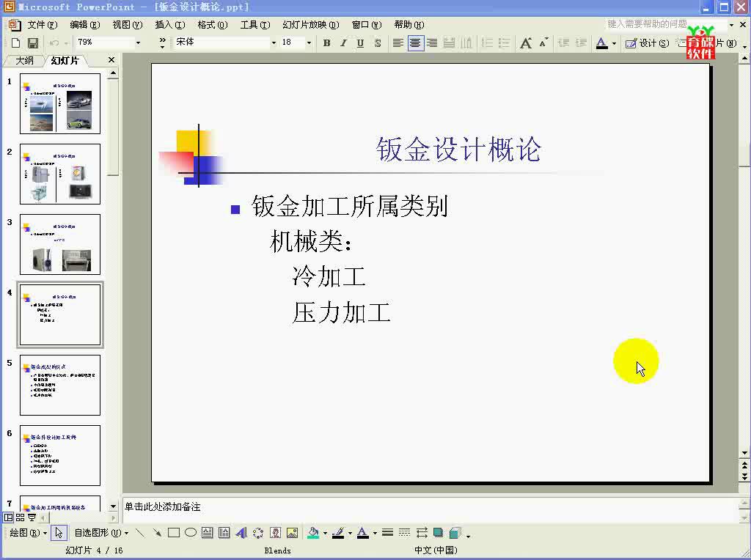Click the help question input box
Screen dimensions: 751x560
click(x=666, y=24)
